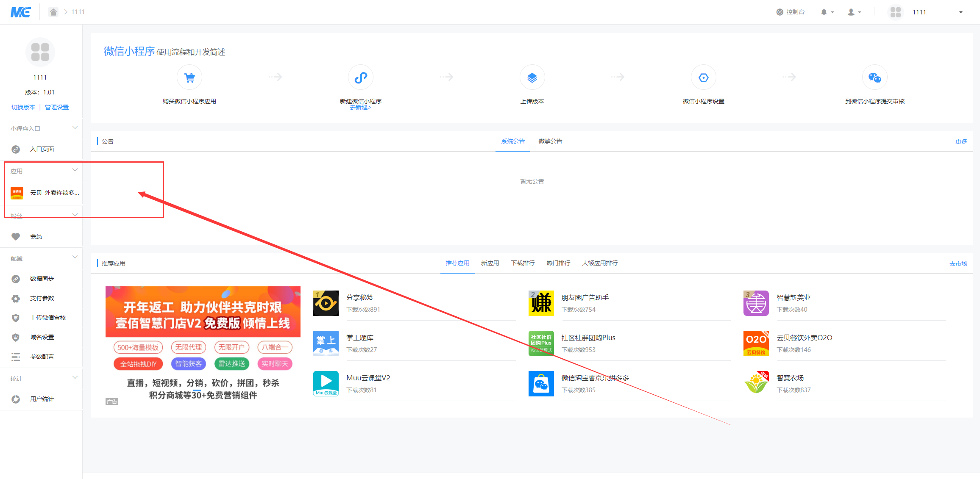Collapse the 配置 section
Screen dimensions: 980x479
75,257
